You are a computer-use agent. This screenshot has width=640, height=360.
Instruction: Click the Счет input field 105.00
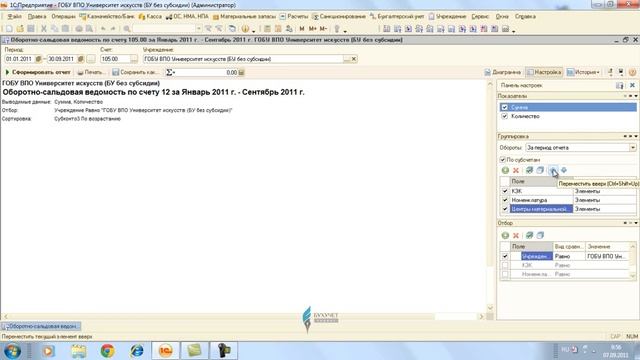[115, 59]
